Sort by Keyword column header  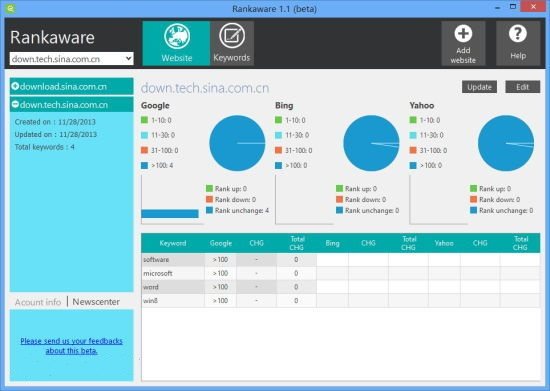click(173, 243)
